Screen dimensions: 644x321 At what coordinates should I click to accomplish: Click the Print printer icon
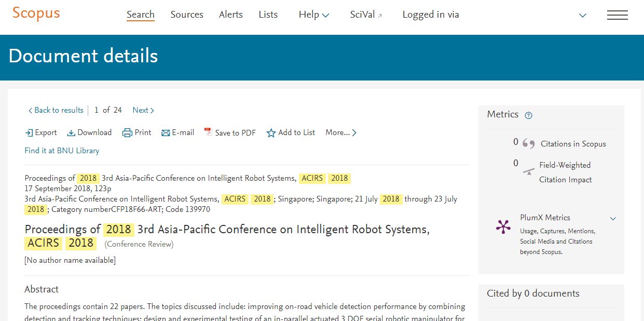(127, 133)
